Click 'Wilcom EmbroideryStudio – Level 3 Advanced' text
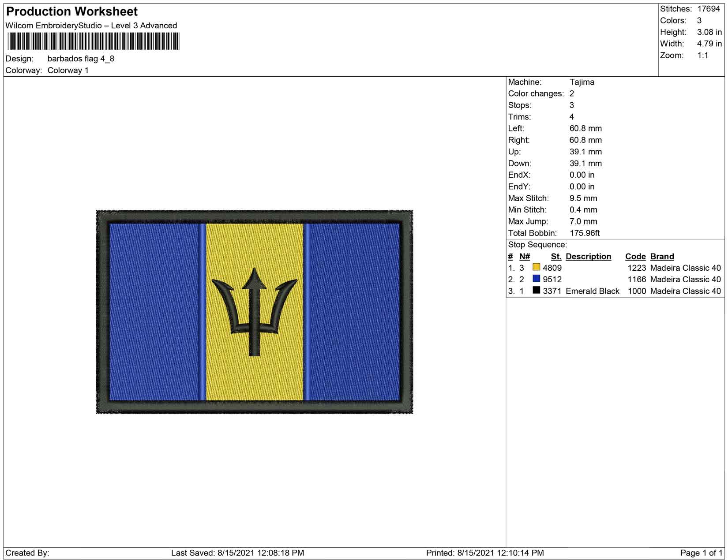The image size is (728, 560). tap(91, 26)
